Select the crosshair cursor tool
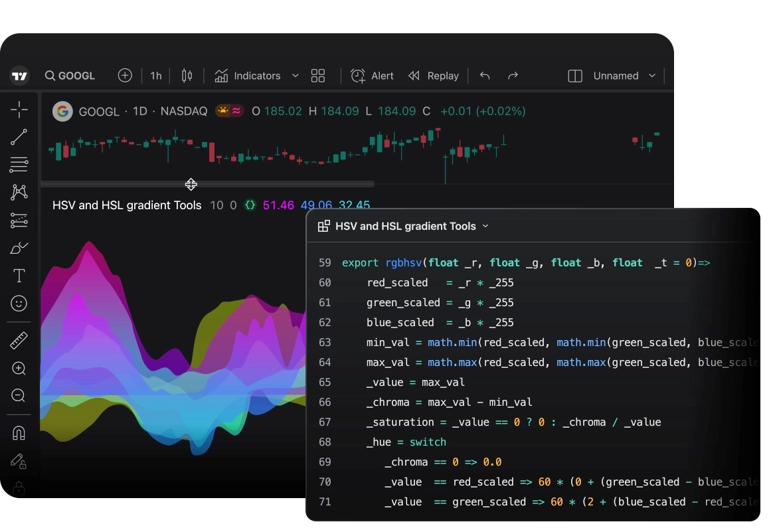The image size is (771, 532). (x=19, y=110)
